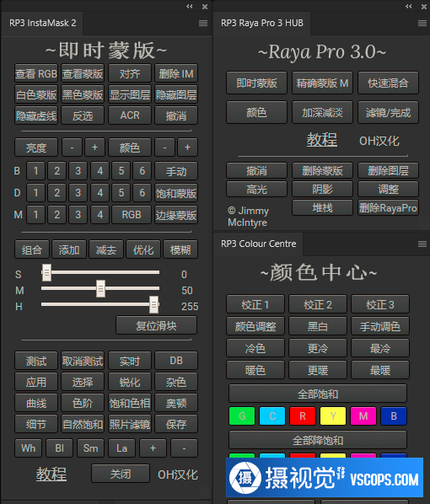Increase brightness with plus after 亮度
The width and height of the screenshot is (430, 504).
(95, 147)
